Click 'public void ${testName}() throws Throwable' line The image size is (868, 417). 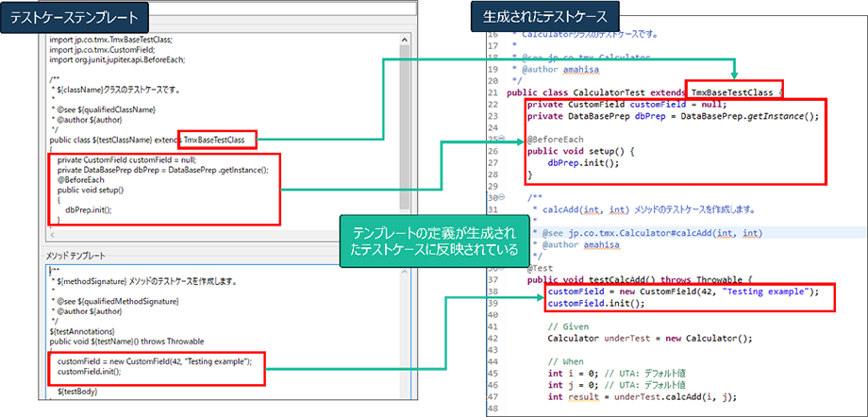(x=127, y=342)
